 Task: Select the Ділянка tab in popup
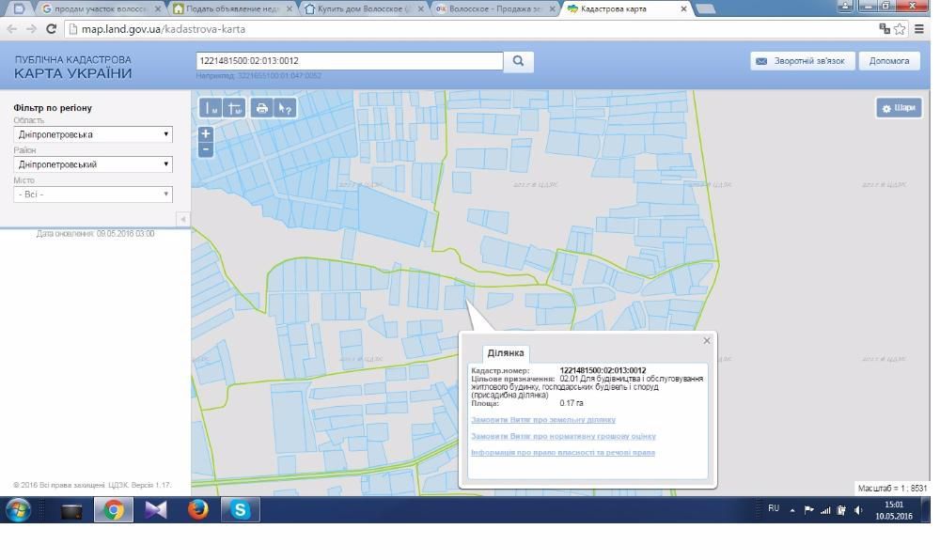click(506, 352)
